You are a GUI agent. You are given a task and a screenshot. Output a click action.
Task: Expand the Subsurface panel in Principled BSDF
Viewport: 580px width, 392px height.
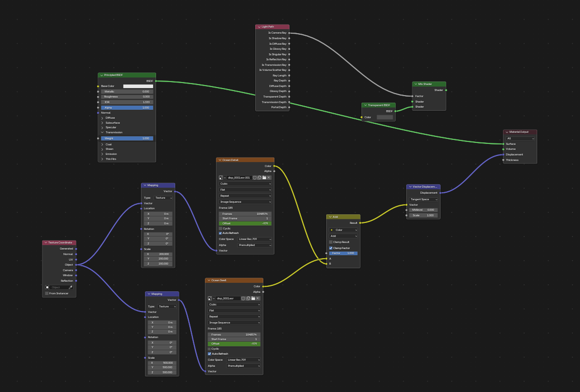point(103,123)
